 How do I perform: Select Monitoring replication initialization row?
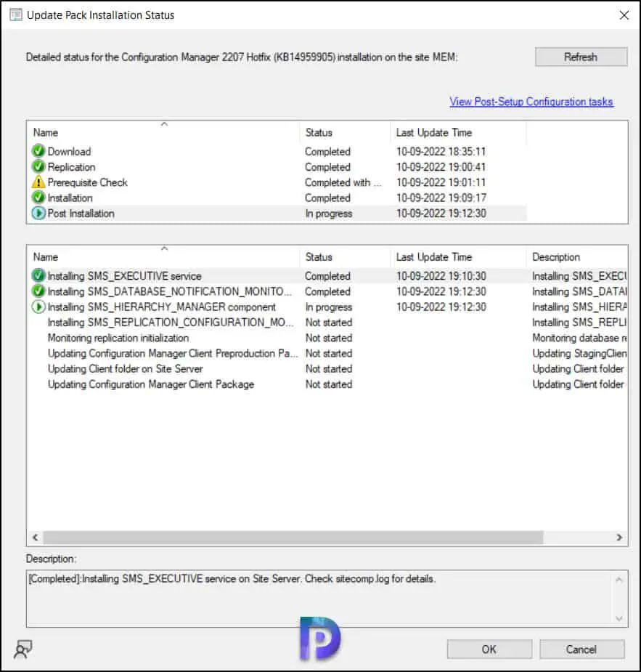[327, 338]
